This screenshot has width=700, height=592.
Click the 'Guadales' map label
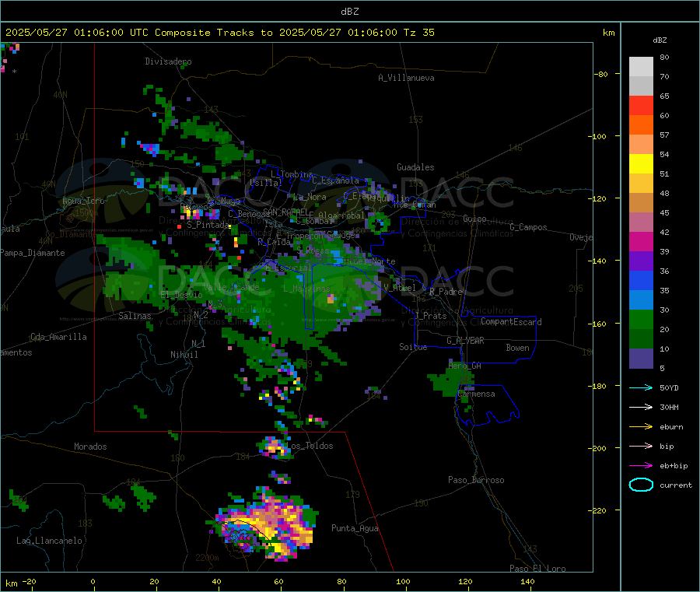415,167
